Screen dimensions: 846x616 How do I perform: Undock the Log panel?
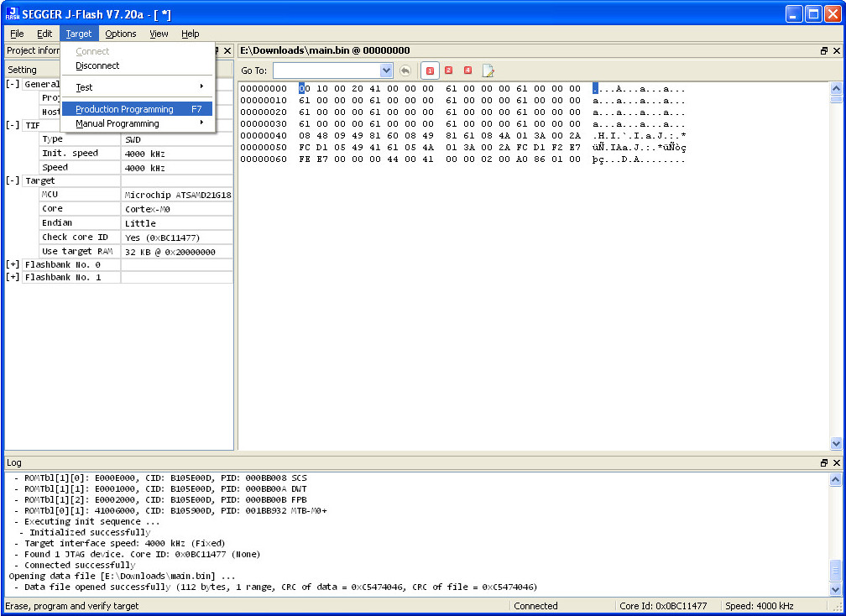824,462
